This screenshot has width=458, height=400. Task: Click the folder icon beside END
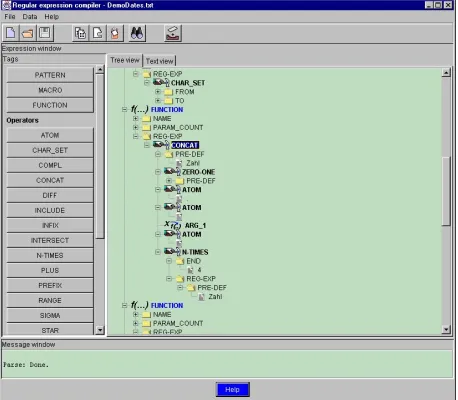pyautogui.click(x=180, y=261)
